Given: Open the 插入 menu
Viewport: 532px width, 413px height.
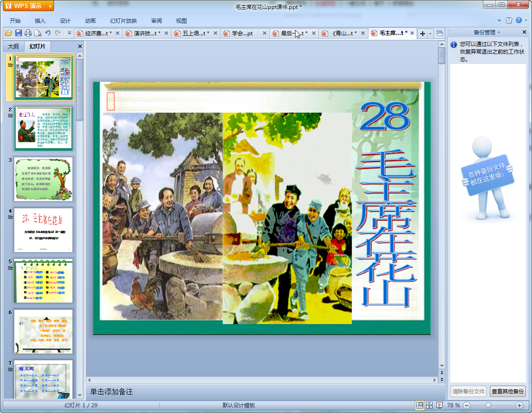Looking at the screenshot, I should (x=40, y=21).
